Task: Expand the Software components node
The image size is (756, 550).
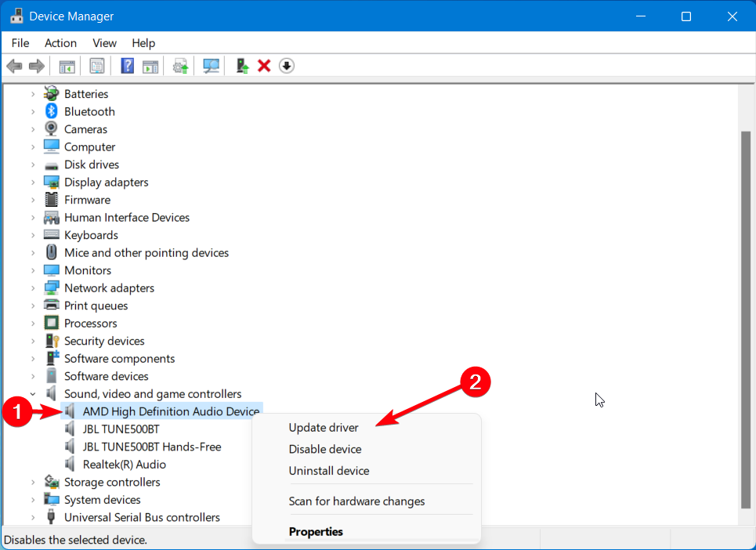Action: click(33, 359)
